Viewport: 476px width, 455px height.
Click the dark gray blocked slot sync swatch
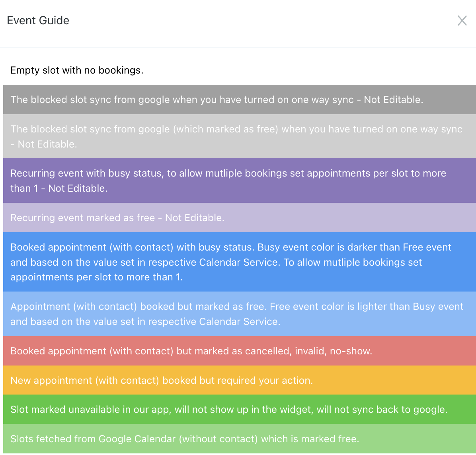point(240,99)
